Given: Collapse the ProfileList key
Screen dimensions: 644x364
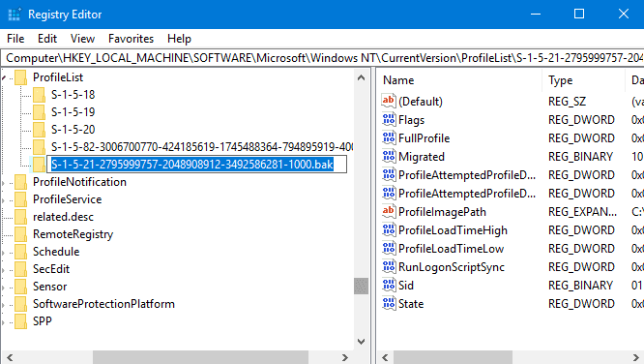Looking at the screenshot, I should coord(3,77).
